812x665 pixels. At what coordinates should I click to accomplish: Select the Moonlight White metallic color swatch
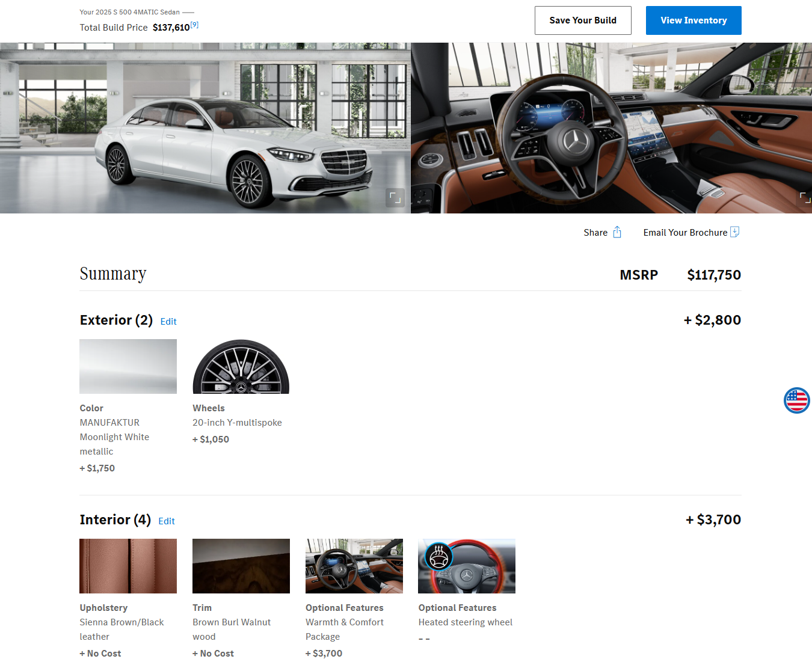click(128, 366)
